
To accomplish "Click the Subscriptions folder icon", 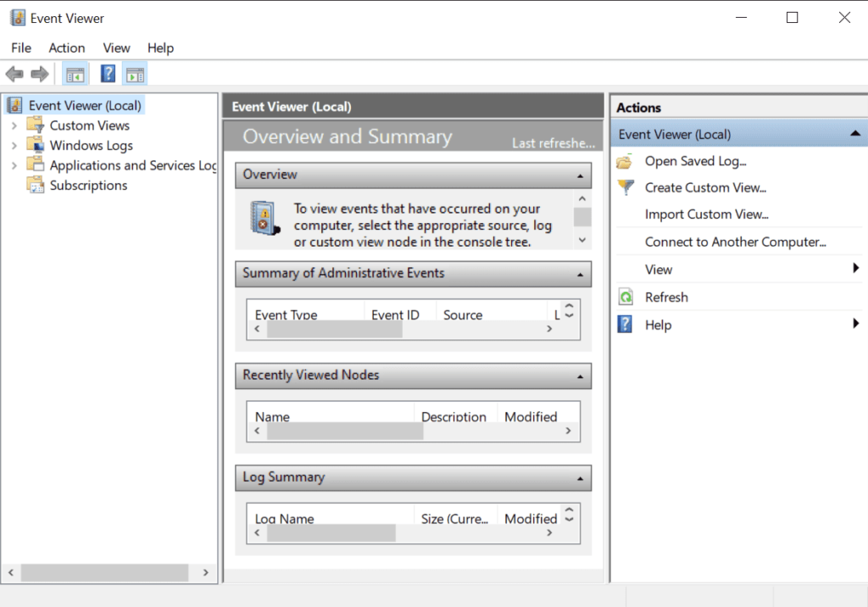I will coord(36,185).
